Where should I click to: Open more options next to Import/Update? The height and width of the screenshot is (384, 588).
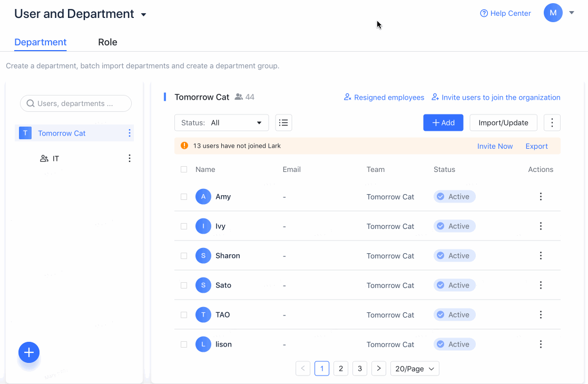[x=552, y=123]
